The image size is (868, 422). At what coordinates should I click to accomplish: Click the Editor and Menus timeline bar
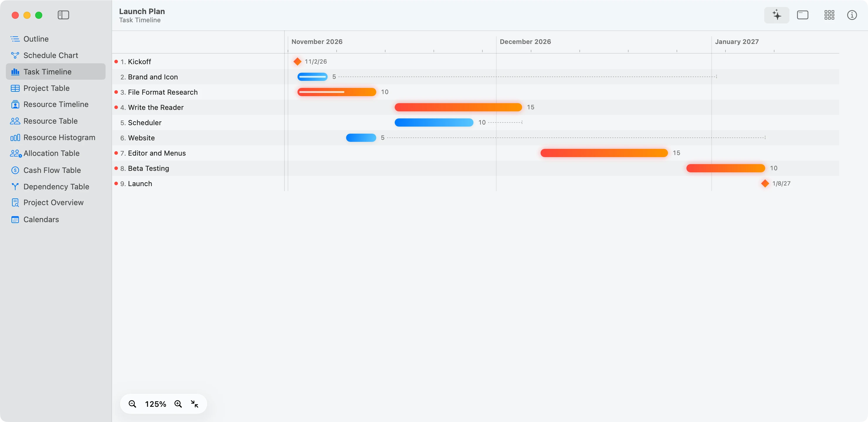tap(604, 153)
